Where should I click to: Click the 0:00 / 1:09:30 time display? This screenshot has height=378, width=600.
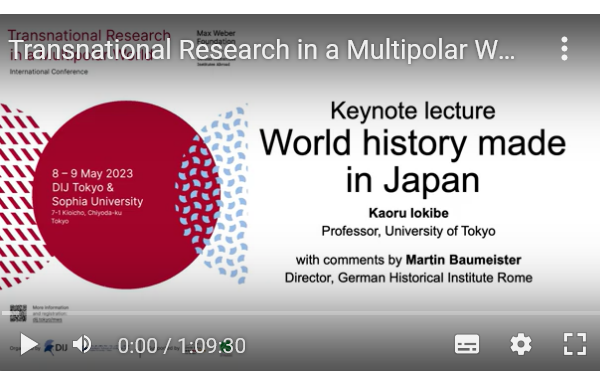(x=181, y=345)
